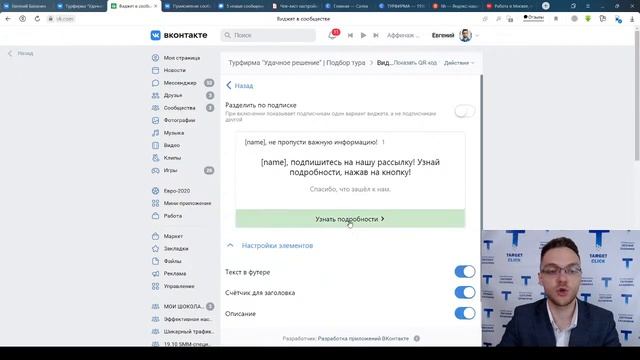Open the Разработка приложений ВКонтакте developer link
This screenshot has width=640, height=360.
click(363, 338)
